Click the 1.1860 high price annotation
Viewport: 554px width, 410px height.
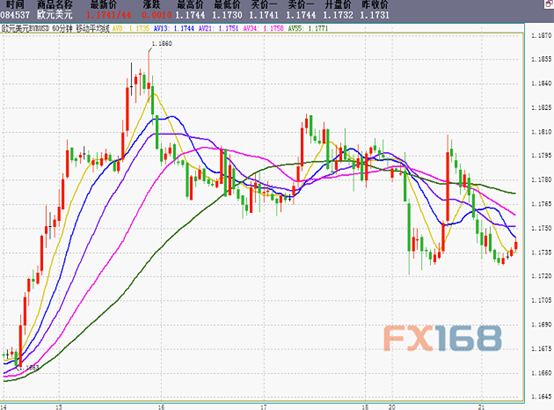coord(162,43)
